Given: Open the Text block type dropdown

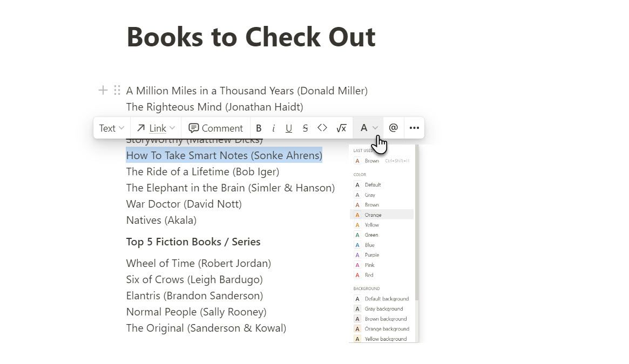Looking at the screenshot, I should (112, 128).
